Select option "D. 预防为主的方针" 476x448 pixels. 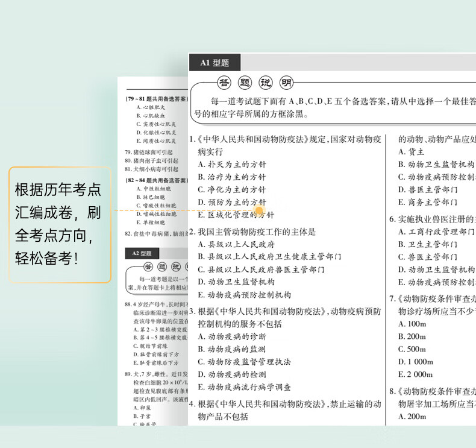(232, 202)
